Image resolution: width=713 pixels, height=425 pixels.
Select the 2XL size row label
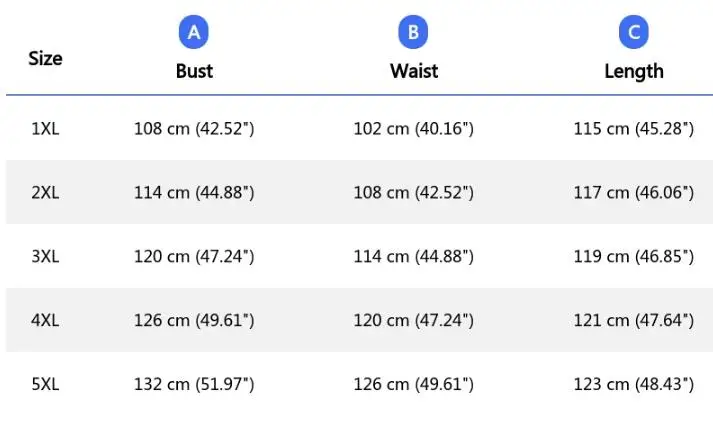point(45,193)
